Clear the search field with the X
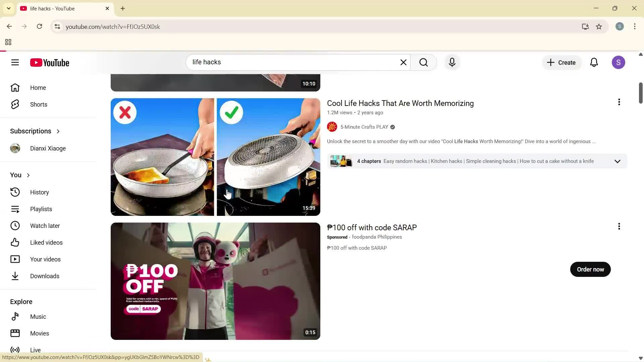The height and width of the screenshot is (362, 644). coord(403,62)
